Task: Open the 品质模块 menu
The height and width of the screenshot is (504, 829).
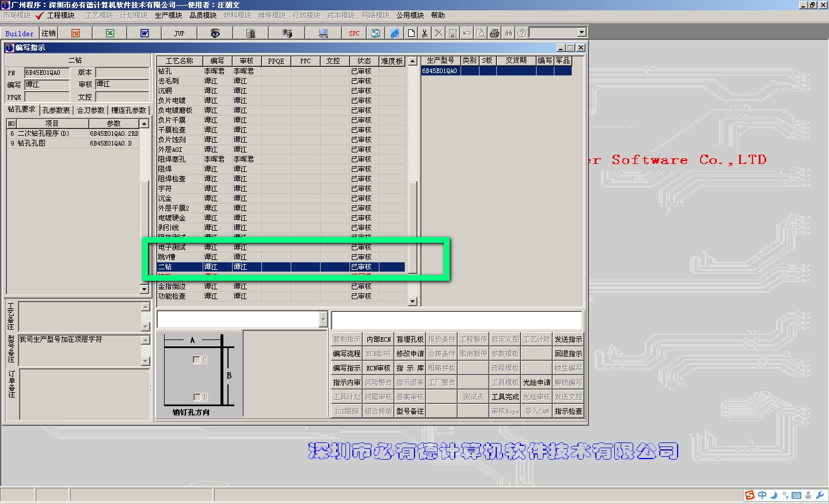Action: click(x=203, y=16)
